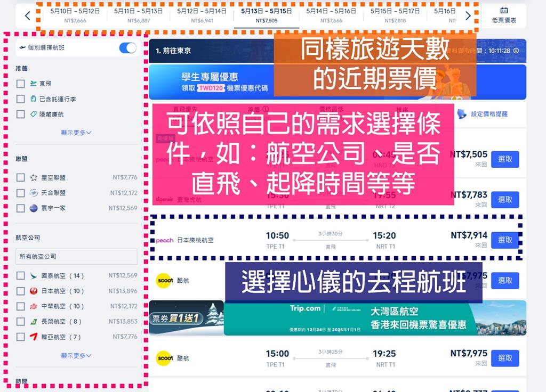Select the NT$7,783 Tigerair flight
Image resolution: width=546 pixels, height=392 pixels.
click(505, 200)
